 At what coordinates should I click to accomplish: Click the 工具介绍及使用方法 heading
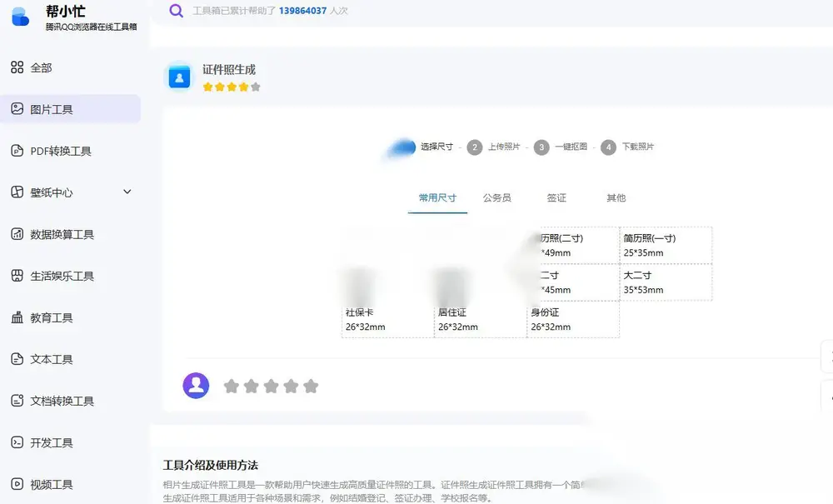[211, 465]
